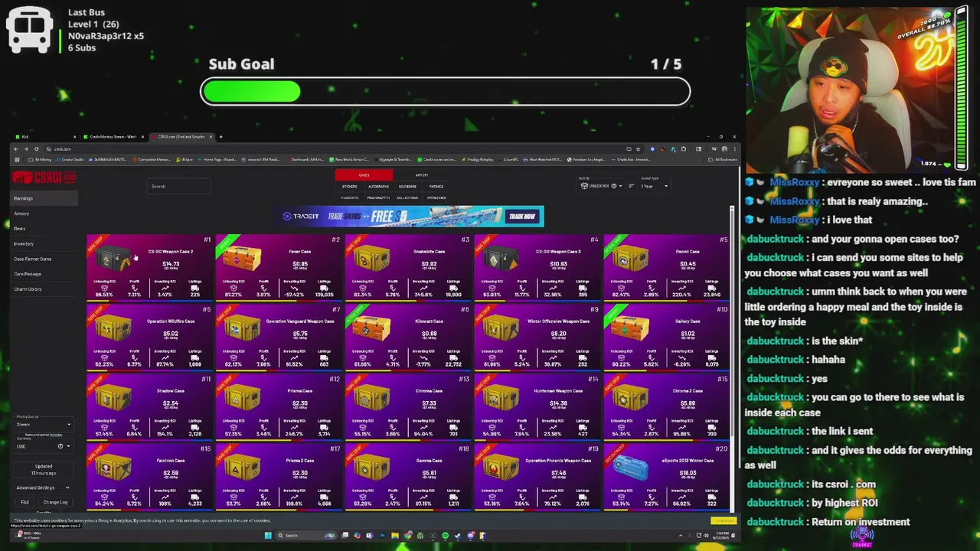Image resolution: width=980 pixels, height=551 pixels.
Task: Open the Kilowatt Case card
Action: click(407, 337)
